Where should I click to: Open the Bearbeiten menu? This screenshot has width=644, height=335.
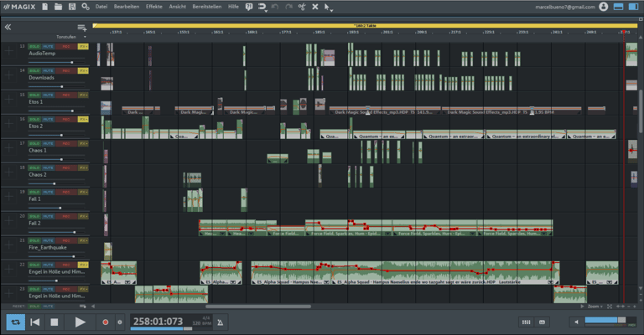pos(127,7)
